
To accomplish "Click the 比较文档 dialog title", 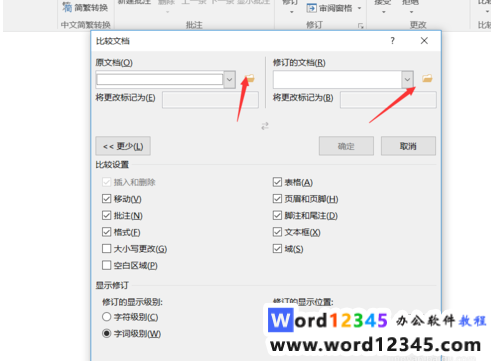I will [x=113, y=41].
